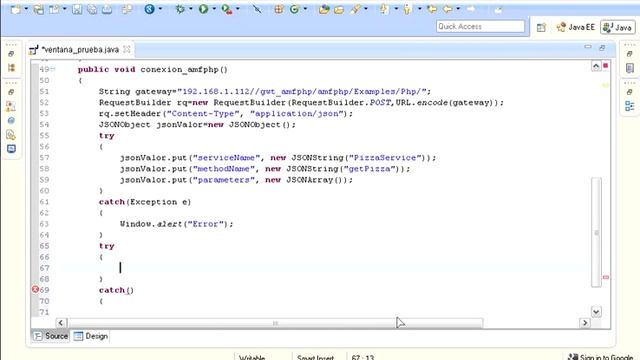Click the Search flashlight icon

[355, 9]
